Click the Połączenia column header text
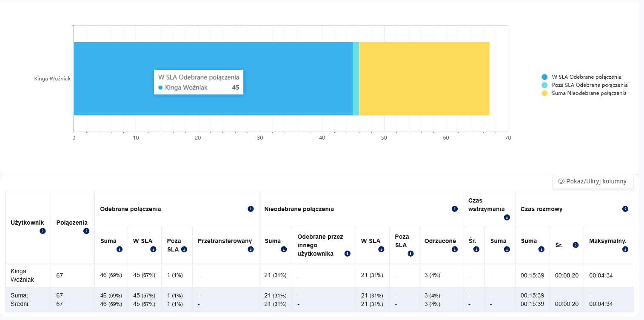 [x=72, y=223]
